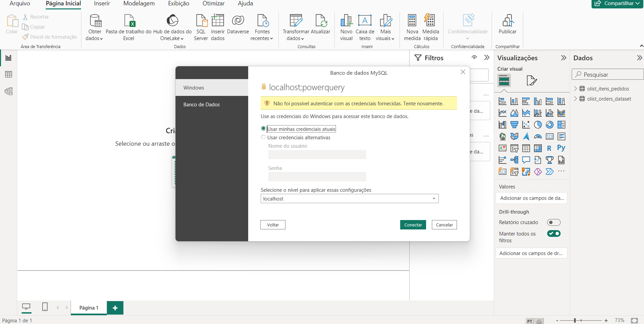Switch to the Otimizar ribbon tab

(214, 4)
